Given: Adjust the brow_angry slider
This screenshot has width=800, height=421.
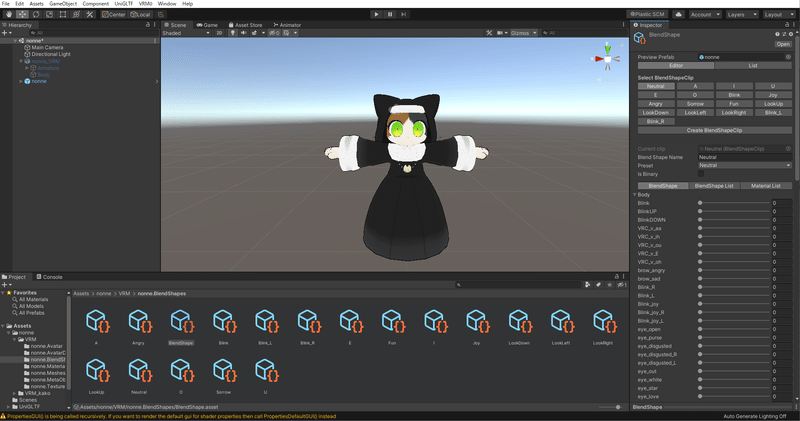Looking at the screenshot, I should (x=734, y=270).
